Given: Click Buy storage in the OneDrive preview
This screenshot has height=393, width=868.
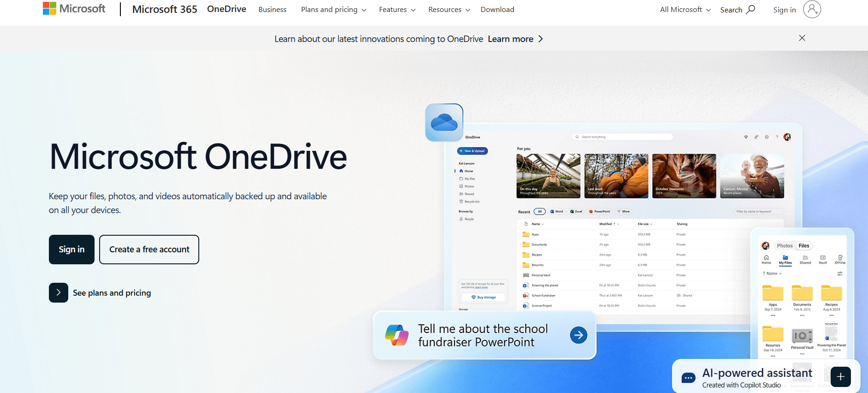Looking at the screenshot, I should [x=483, y=298].
